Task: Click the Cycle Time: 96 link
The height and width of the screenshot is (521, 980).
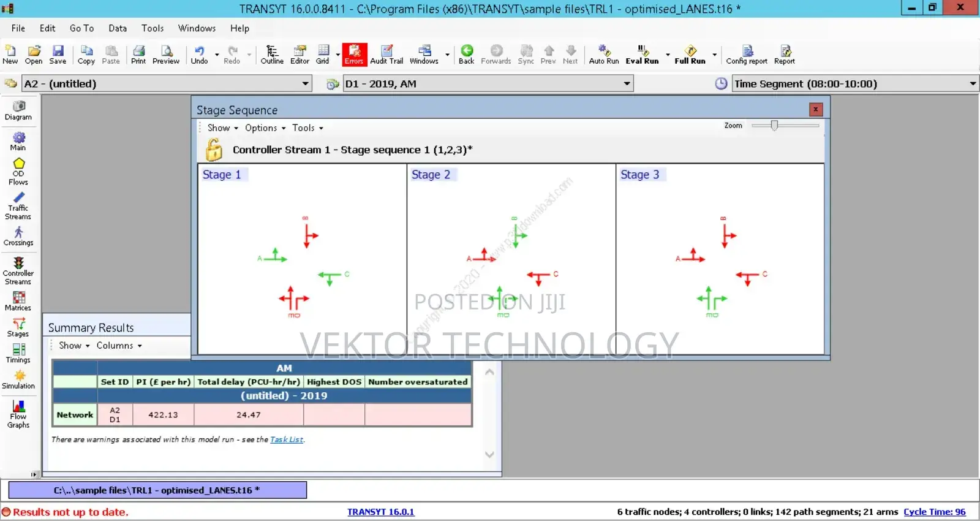Action: [x=934, y=512]
